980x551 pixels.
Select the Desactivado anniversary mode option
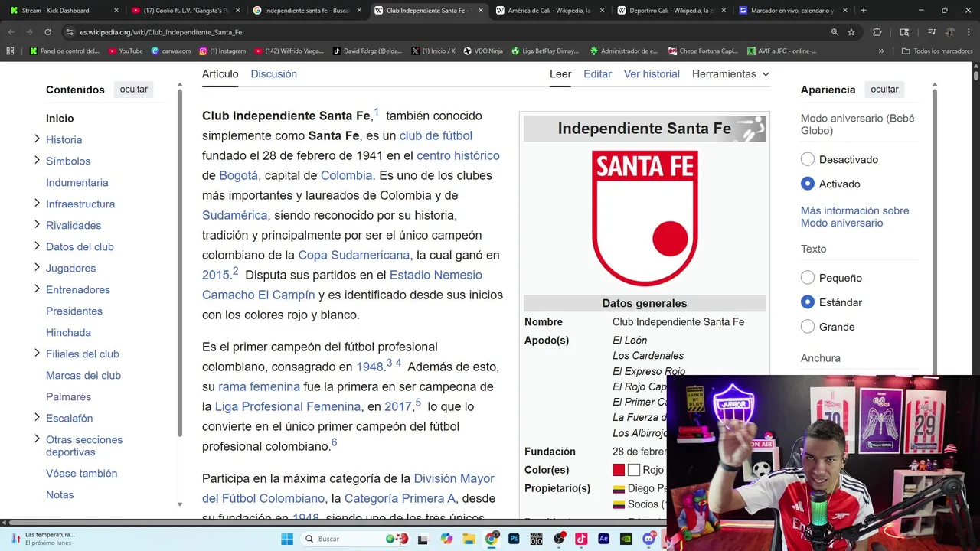808,159
